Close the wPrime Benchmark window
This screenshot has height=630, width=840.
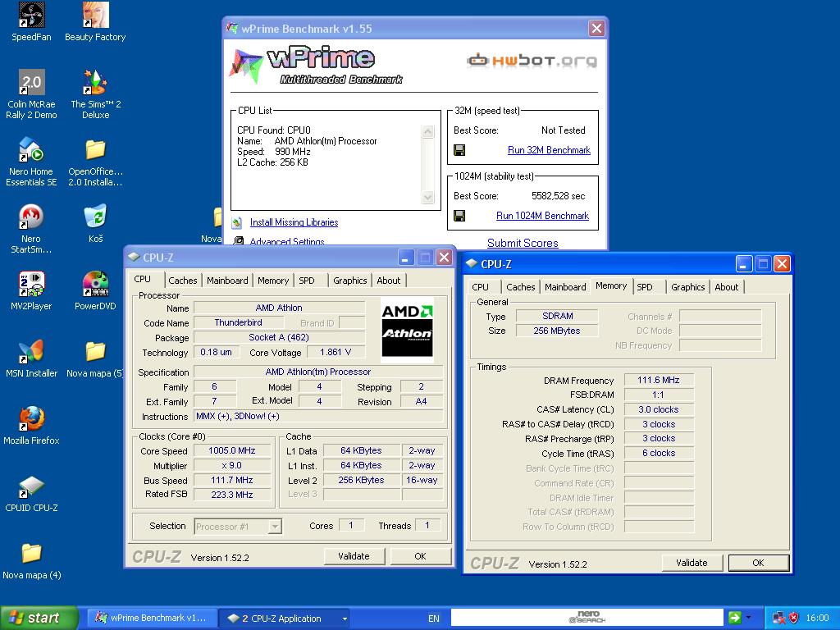(x=597, y=29)
